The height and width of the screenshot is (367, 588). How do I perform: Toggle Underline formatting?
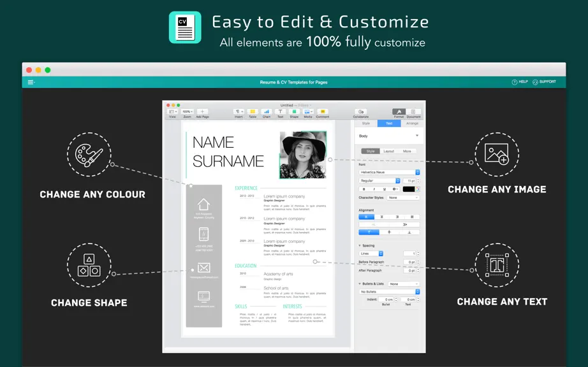(385, 189)
